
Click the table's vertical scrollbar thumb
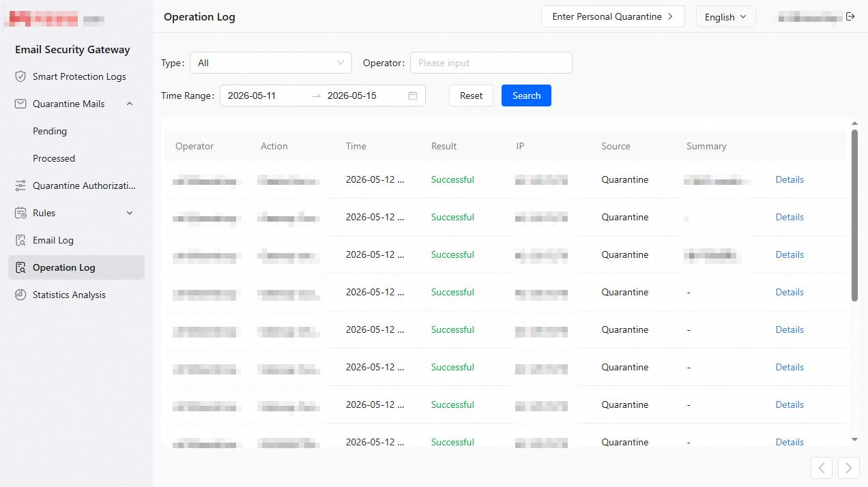[x=855, y=216]
